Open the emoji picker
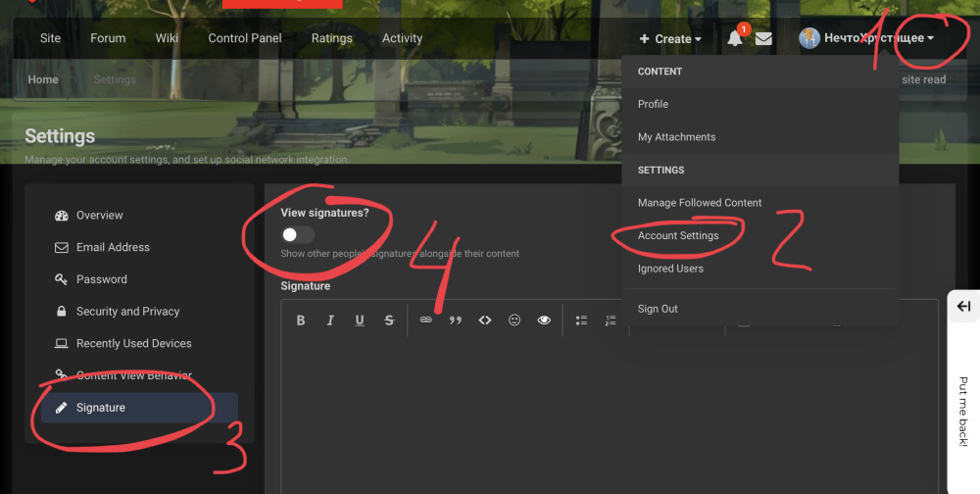 (514, 321)
